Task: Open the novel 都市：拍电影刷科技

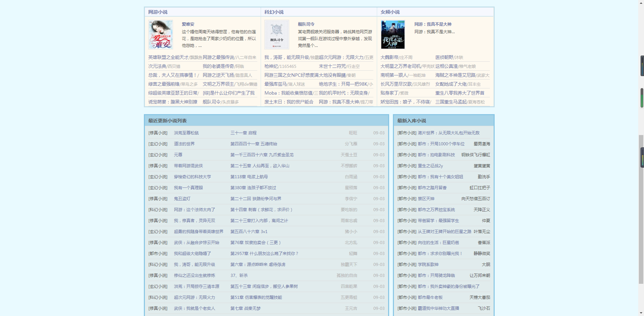Action: tap(436, 155)
